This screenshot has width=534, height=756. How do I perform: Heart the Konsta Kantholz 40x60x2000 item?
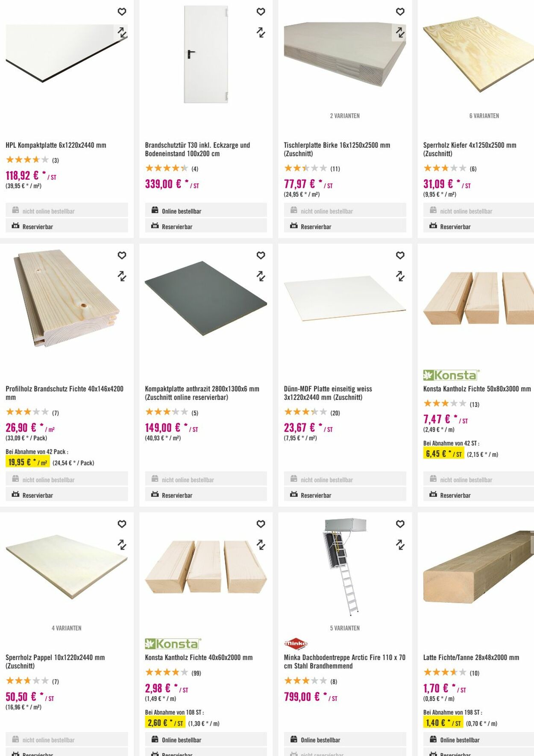(261, 524)
